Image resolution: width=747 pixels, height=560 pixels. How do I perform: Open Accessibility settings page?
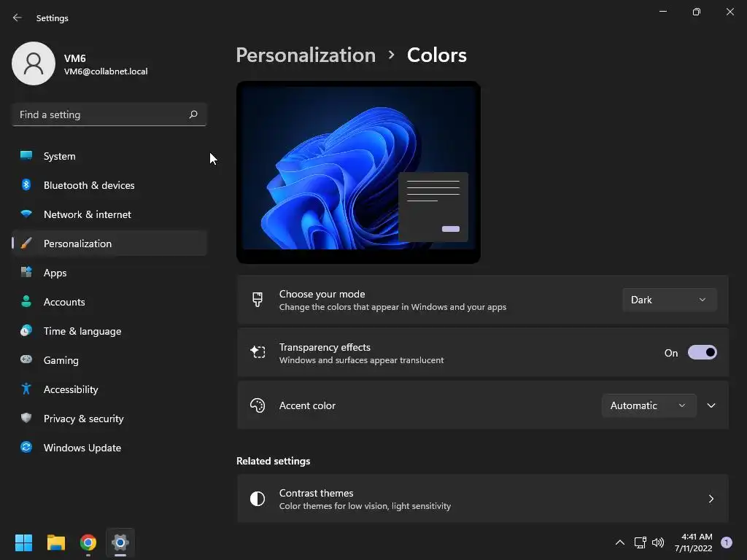tap(109, 389)
